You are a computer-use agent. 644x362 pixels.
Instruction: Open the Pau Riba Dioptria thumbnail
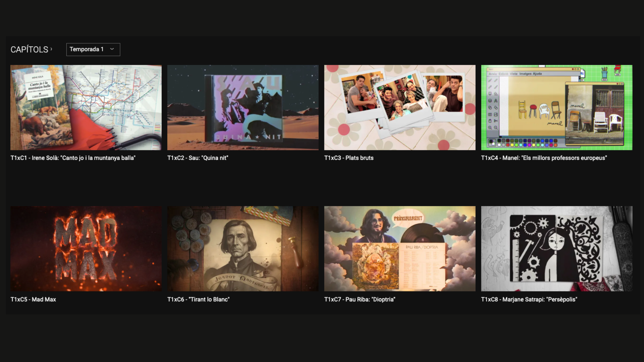tap(400, 249)
